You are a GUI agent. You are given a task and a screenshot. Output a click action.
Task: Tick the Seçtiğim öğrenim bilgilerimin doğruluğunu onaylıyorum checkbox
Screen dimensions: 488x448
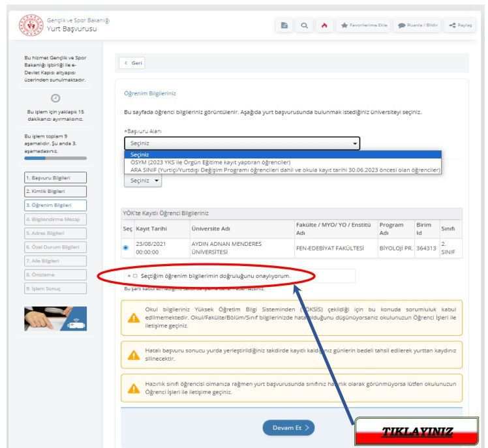click(135, 276)
